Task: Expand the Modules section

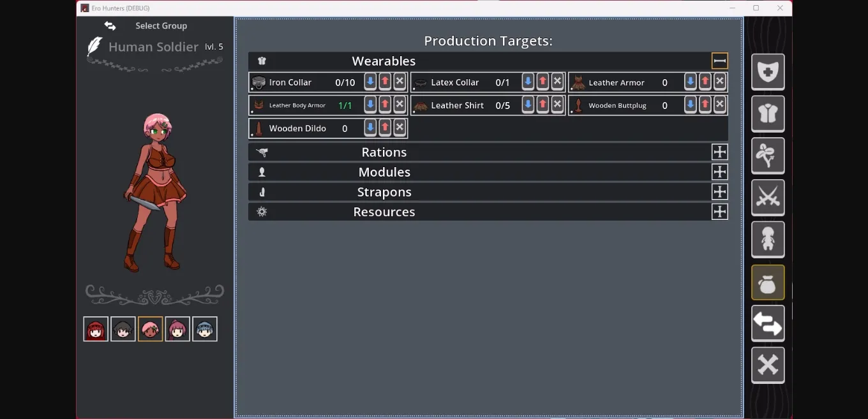Action: coord(719,172)
